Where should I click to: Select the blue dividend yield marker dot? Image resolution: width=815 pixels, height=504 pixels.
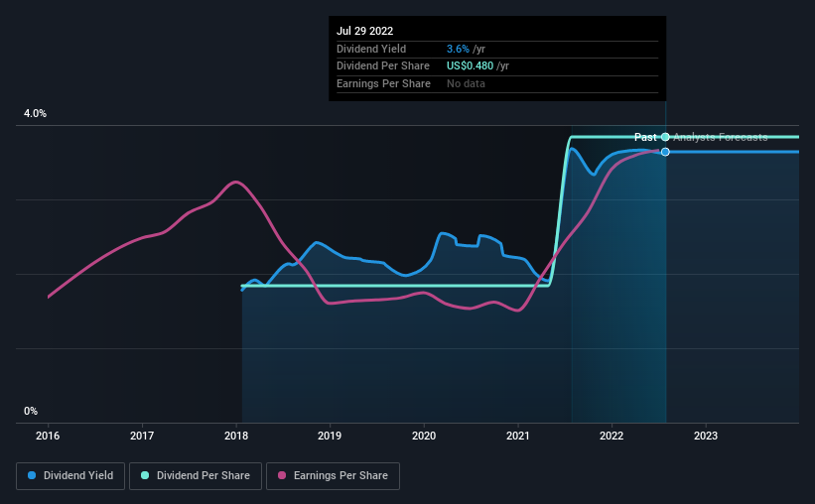coord(665,152)
